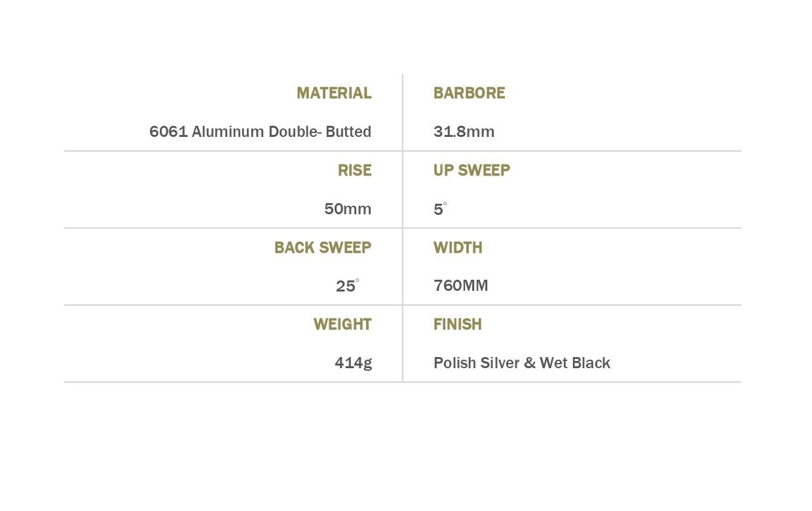Click the MATERIAL heading
This screenshot has height=511, width=812.
(x=334, y=93)
